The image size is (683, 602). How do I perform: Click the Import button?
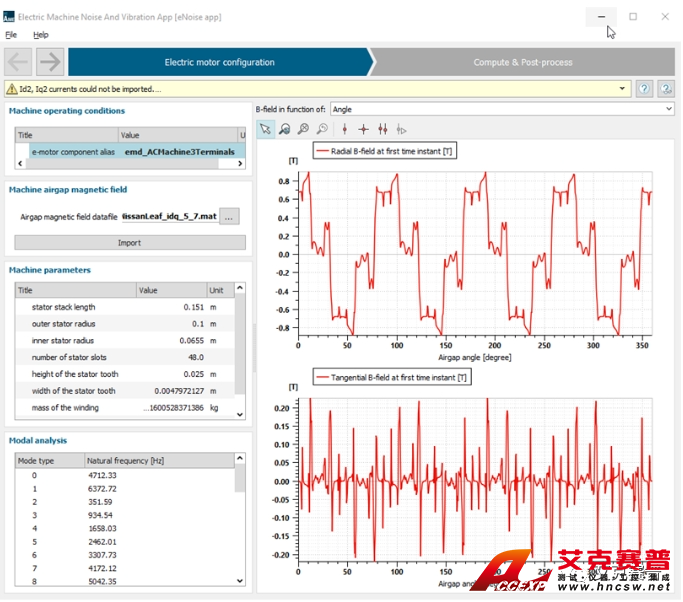(129, 242)
